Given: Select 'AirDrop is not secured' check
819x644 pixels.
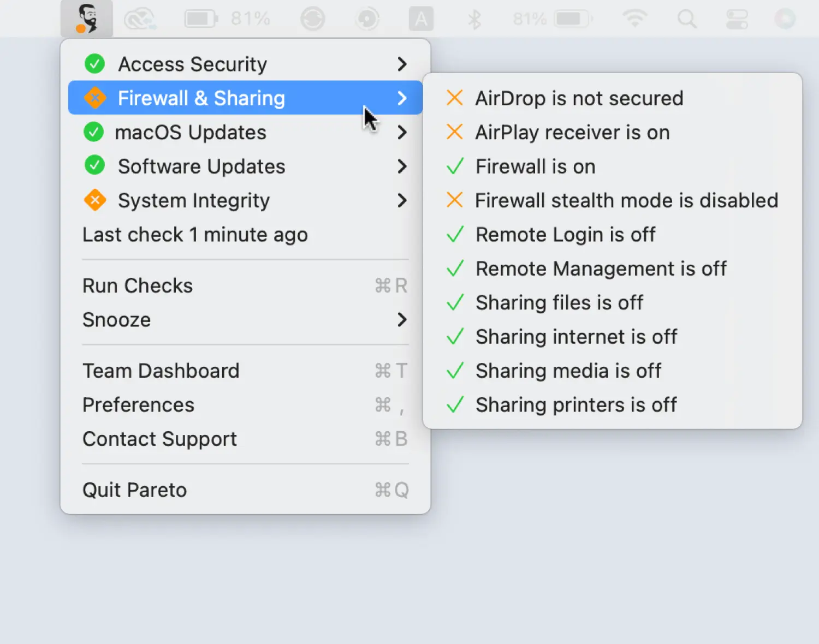Looking at the screenshot, I should 579,98.
